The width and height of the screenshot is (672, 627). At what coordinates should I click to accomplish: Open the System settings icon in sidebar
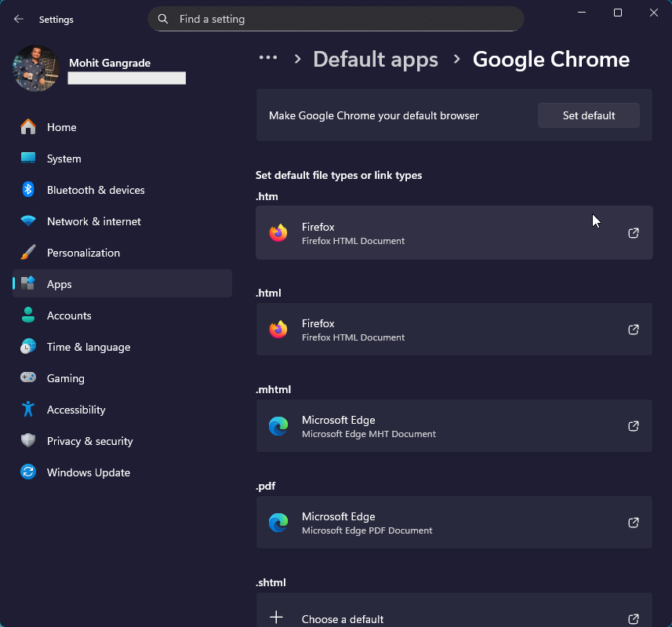click(27, 158)
